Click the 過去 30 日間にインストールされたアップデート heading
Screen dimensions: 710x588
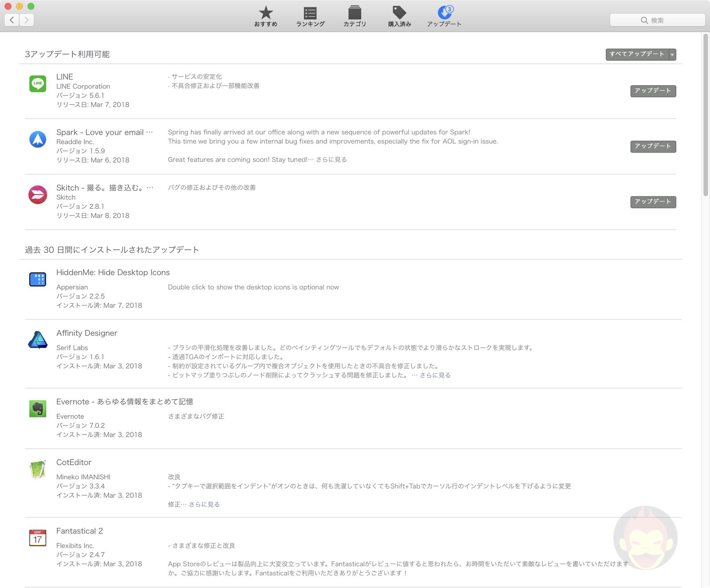[112, 250]
